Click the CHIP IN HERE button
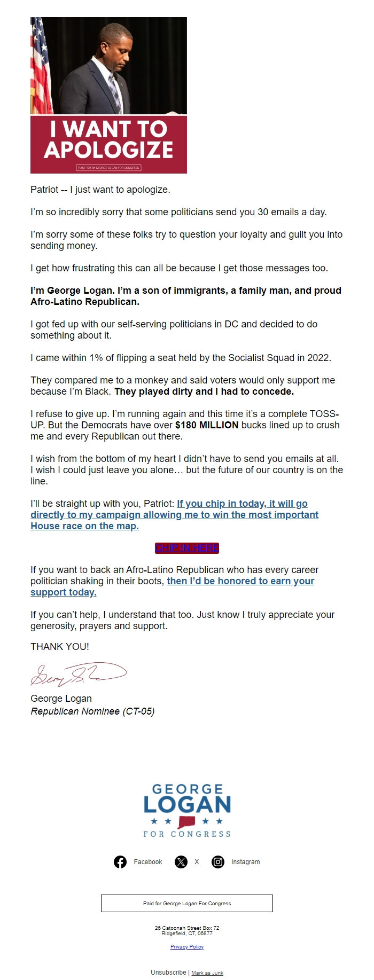Image resolution: width=374 pixels, height=980 pixels. click(187, 547)
